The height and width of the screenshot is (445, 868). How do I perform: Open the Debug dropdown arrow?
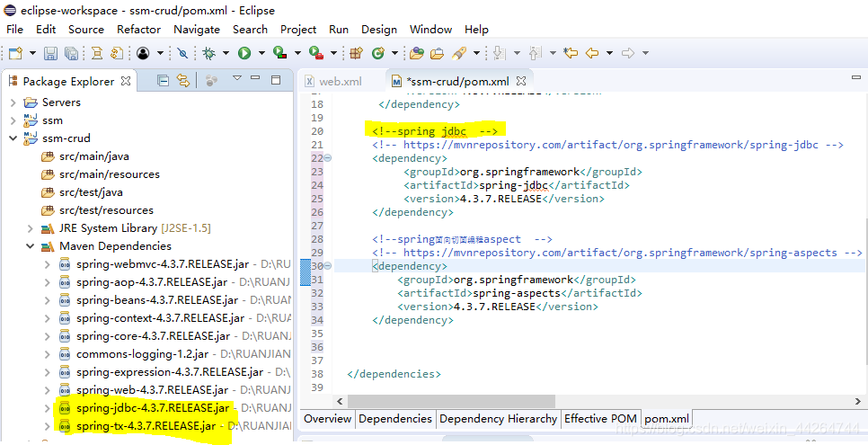click(x=226, y=53)
